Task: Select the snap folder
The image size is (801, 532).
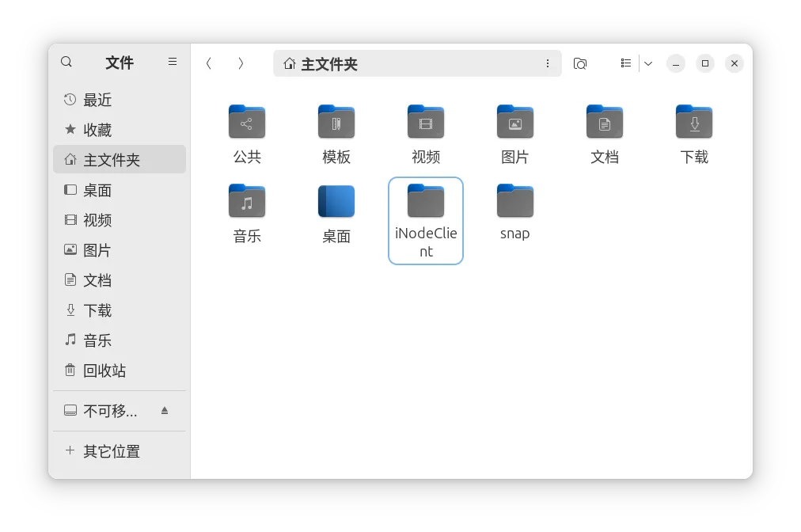Action: point(515,202)
